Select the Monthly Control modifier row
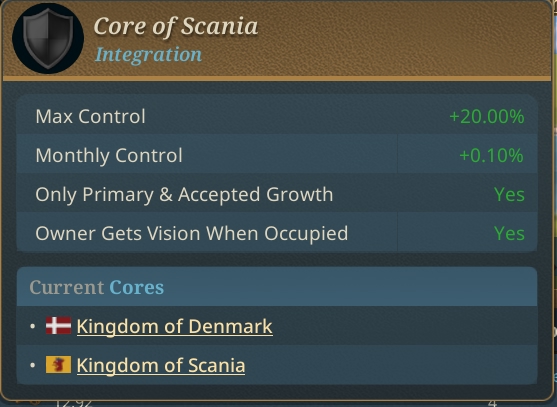This screenshot has width=557, height=407. coord(277,155)
